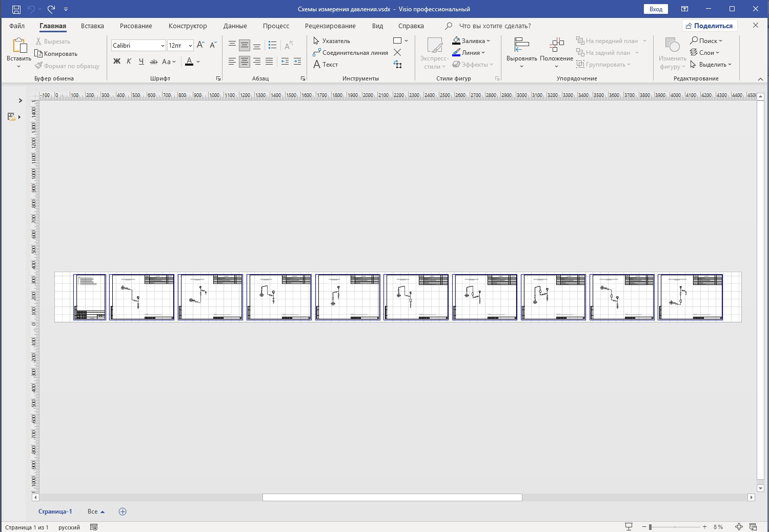Expand the font size 12пт dropdown
The height and width of the screenshot is (532, 769).
[x=190, y=46]
